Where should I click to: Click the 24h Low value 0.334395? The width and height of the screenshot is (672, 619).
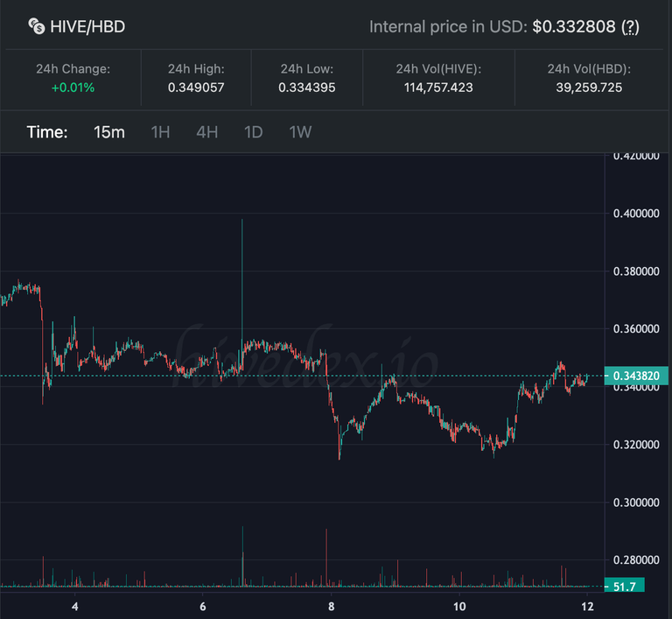click(x=307, y=88)
